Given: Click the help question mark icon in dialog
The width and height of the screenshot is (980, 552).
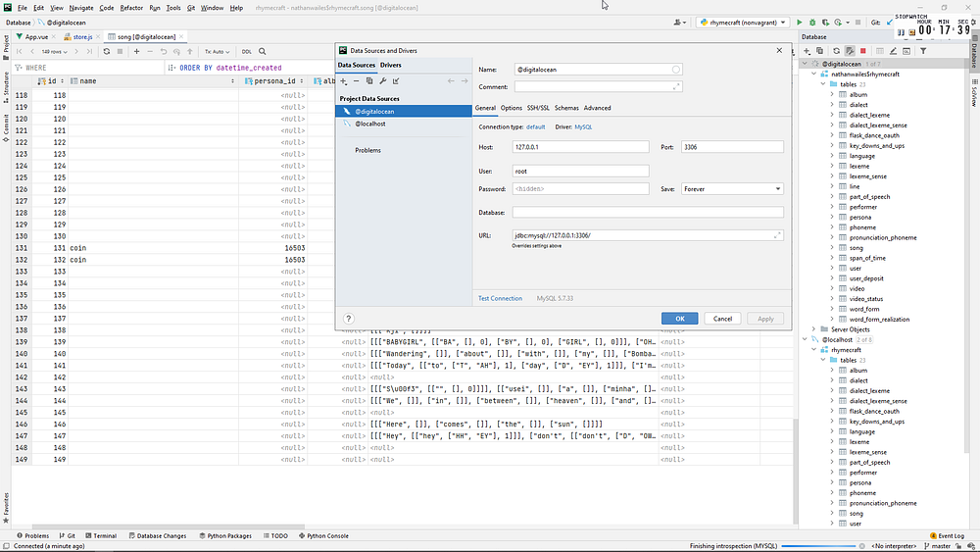Looking at the screenshot, I should pos(349,319).
